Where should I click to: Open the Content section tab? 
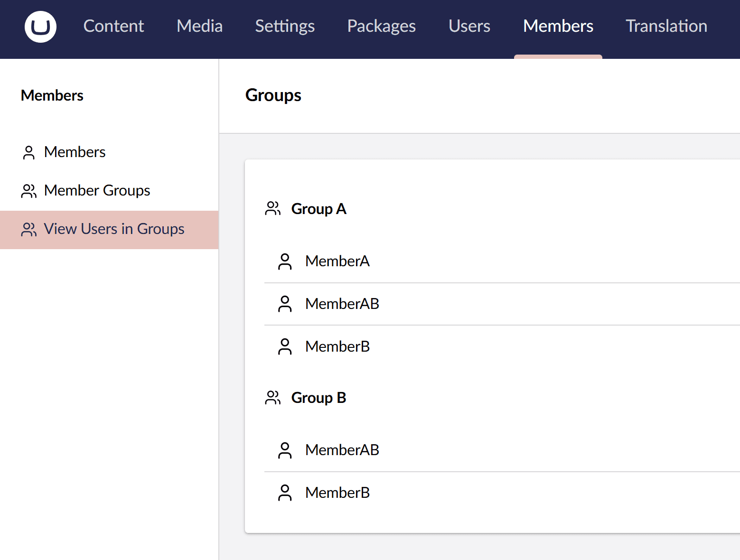(113, 26)
